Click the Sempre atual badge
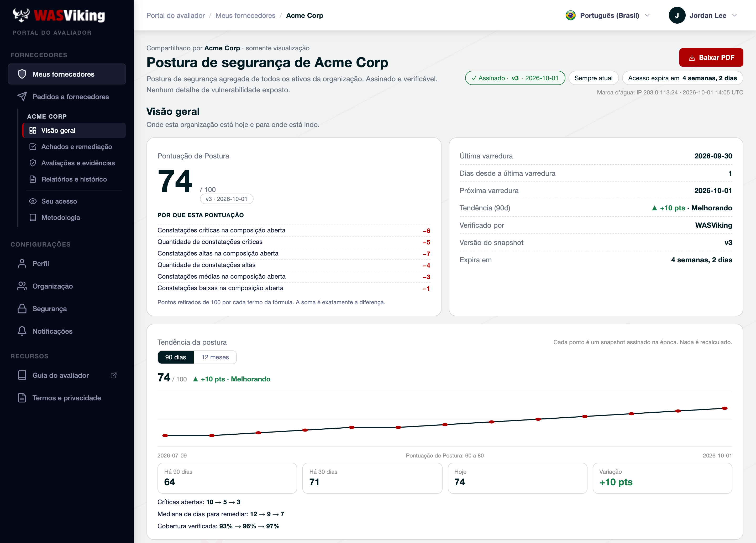 [593, 78]
